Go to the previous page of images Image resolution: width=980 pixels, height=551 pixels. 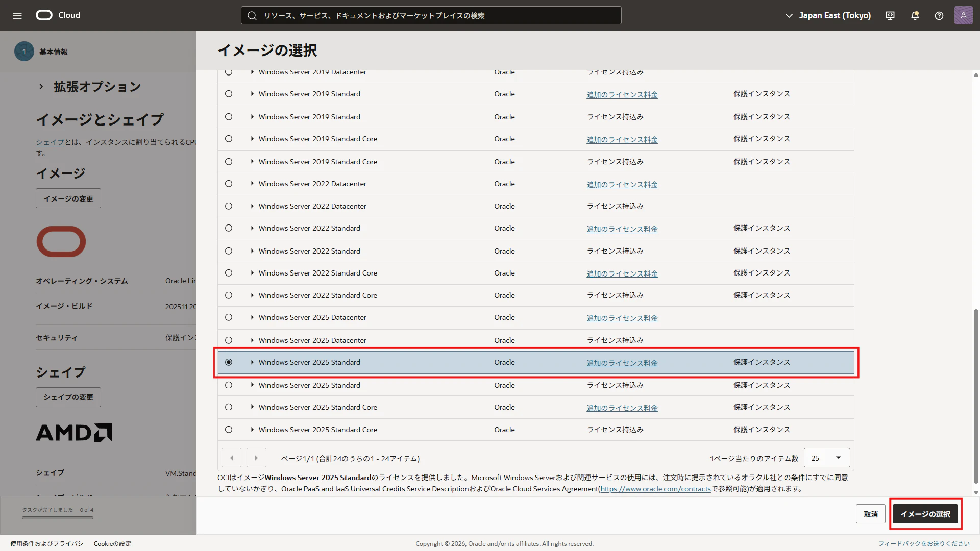pyautogui.click(x=232, y=458)
